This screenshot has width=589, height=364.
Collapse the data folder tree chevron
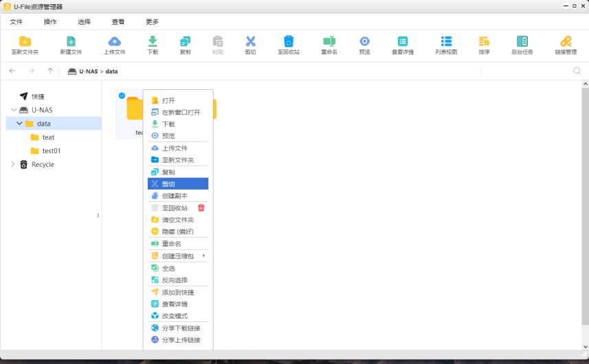click(19, 124)
